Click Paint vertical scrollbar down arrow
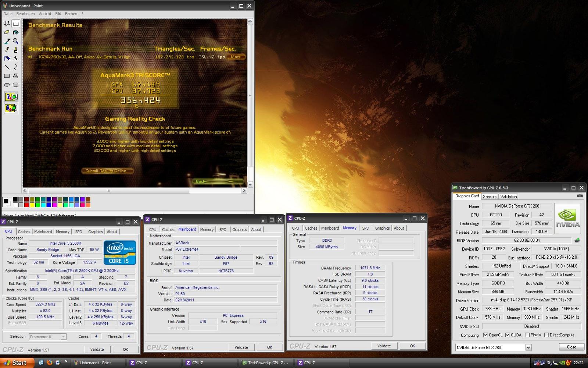Viewport: 588px width, 368px height. [x=250, y=184]
